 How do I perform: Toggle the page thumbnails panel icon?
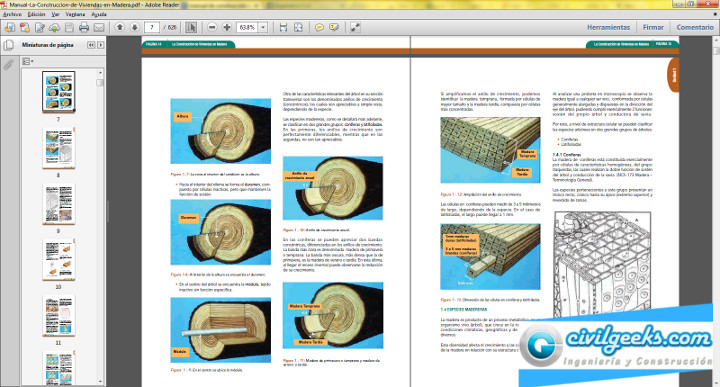(9, 45)
